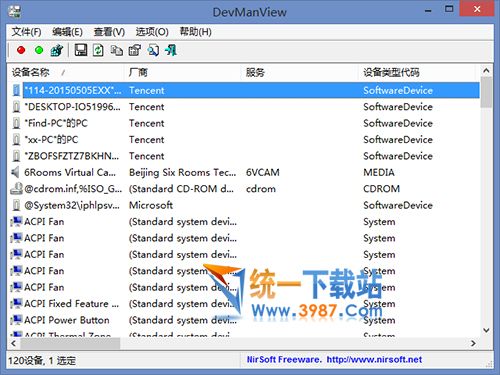Click the 6VCAM service cell
The height and width of the screenshot is (375, 500).
tap(263, 172)
